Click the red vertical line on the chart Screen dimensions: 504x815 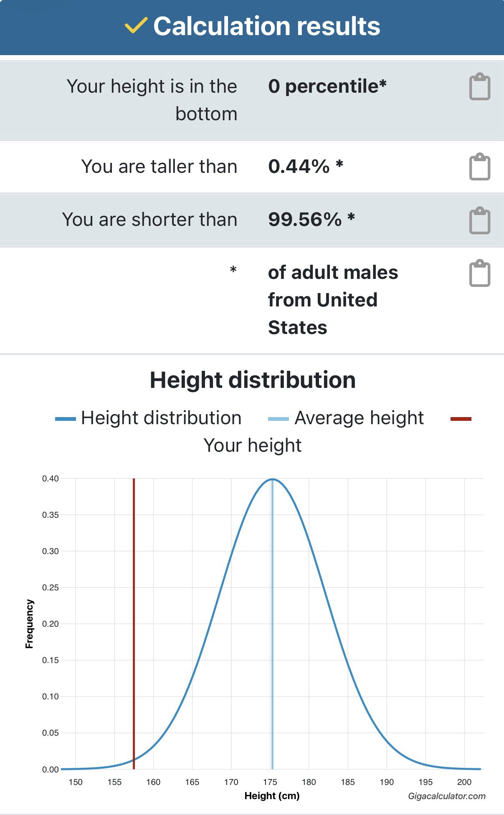(134, 626)
